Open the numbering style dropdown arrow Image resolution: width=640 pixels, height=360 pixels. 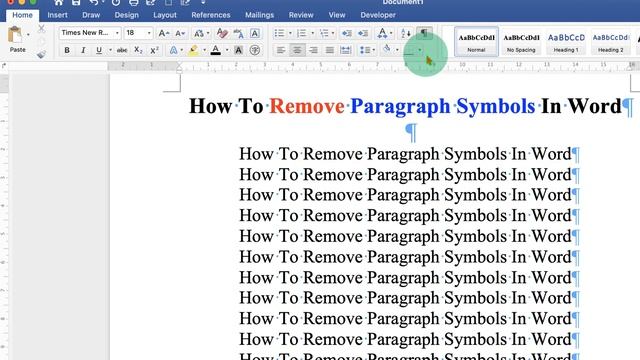pyautogui.click(x=313, y=33)
